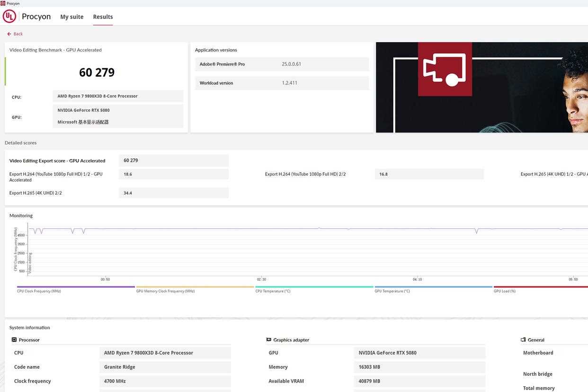Open the My suite tab
This screenshot has width=588, height=392.
coord(71,17)
